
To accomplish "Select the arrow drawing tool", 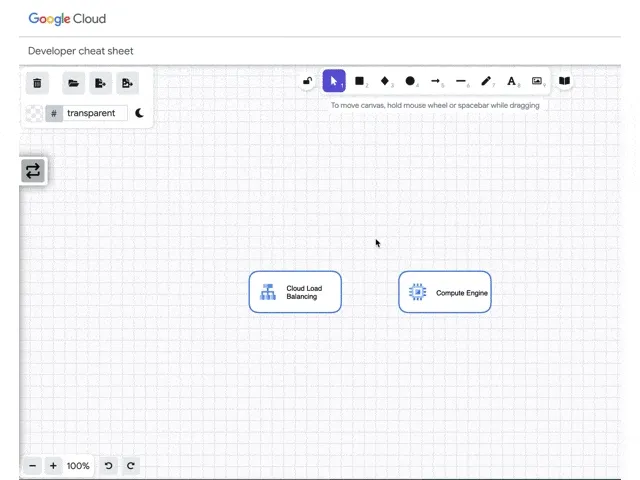I will tap(436, 81).
